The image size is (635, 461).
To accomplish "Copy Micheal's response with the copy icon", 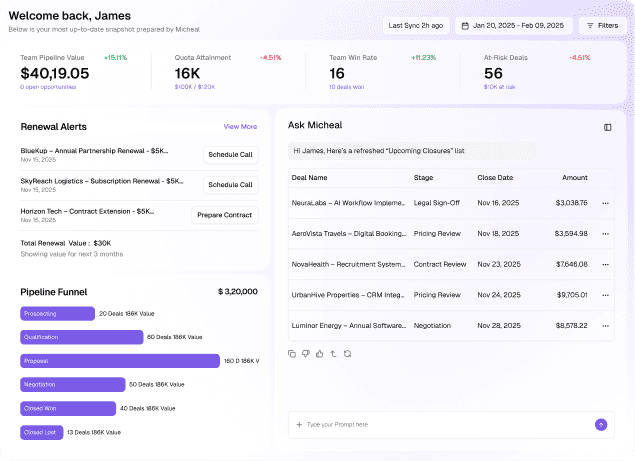I will tap(292, 353).
